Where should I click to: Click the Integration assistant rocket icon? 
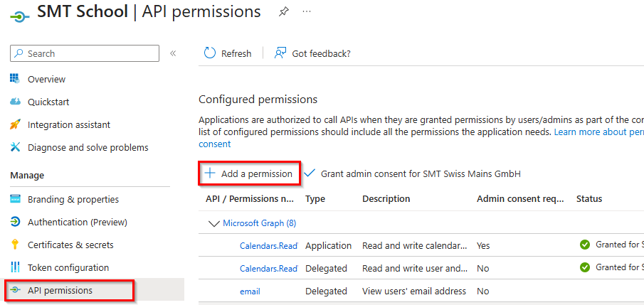(x=15, y=124)
